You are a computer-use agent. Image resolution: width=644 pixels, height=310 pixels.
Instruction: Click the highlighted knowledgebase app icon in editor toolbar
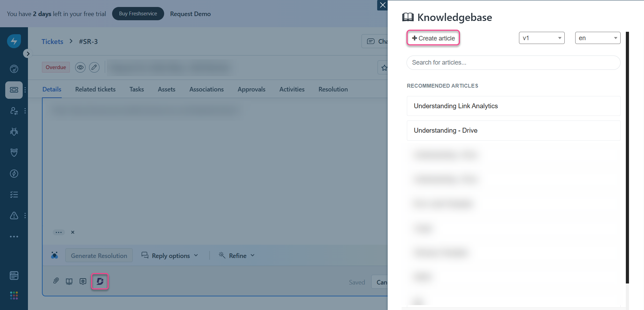(x=100, y=281)
